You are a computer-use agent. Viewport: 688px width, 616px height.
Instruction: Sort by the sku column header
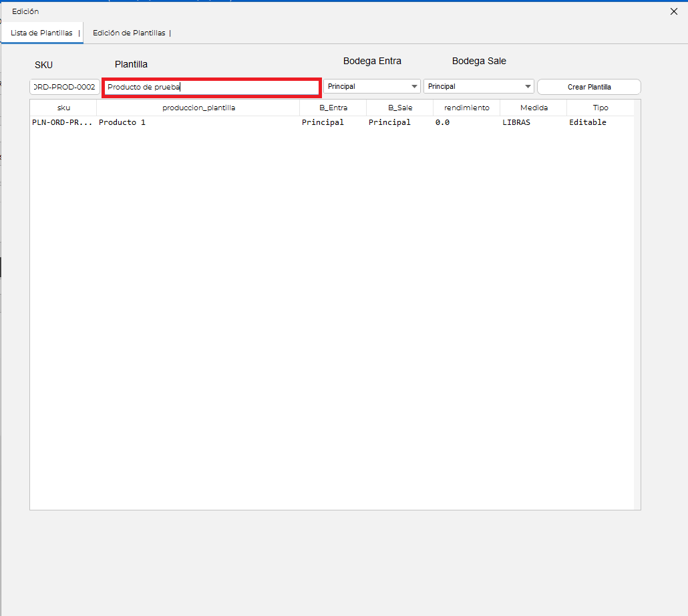63,108
